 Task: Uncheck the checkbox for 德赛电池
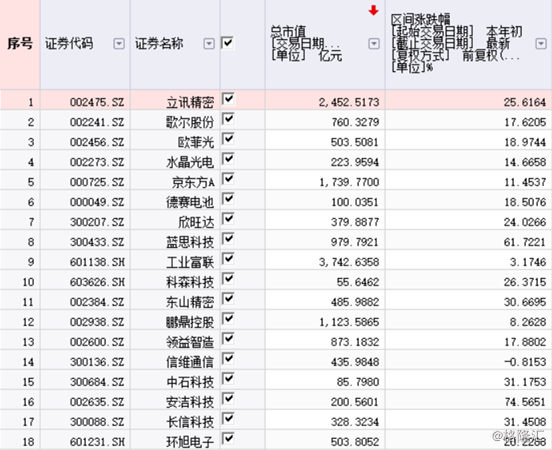pyautogui.click(x=228, y=199)
